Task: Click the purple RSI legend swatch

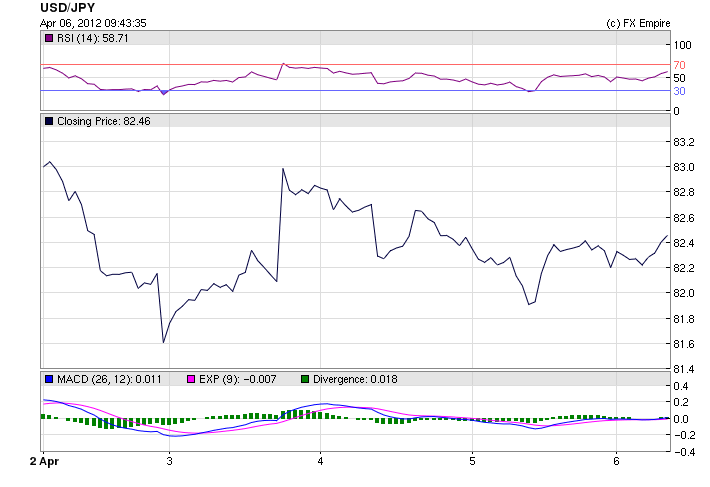Action: (x=49, y=38)
